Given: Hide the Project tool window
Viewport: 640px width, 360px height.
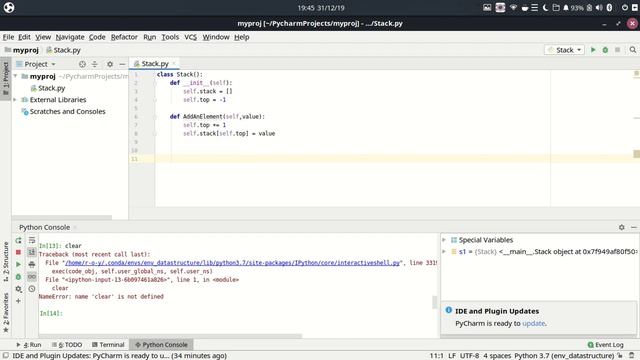Looking at the screenshot, I should point(122,64).
